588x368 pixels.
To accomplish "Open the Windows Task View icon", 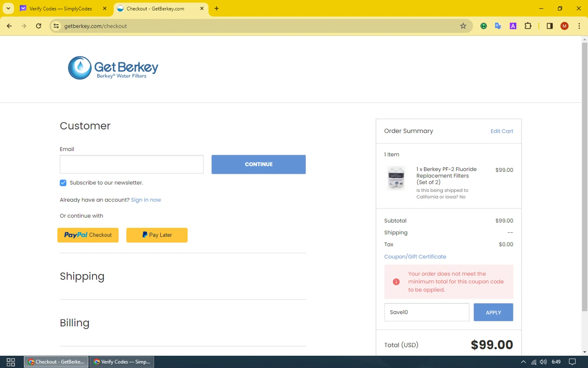I will [x=11, y=362].
